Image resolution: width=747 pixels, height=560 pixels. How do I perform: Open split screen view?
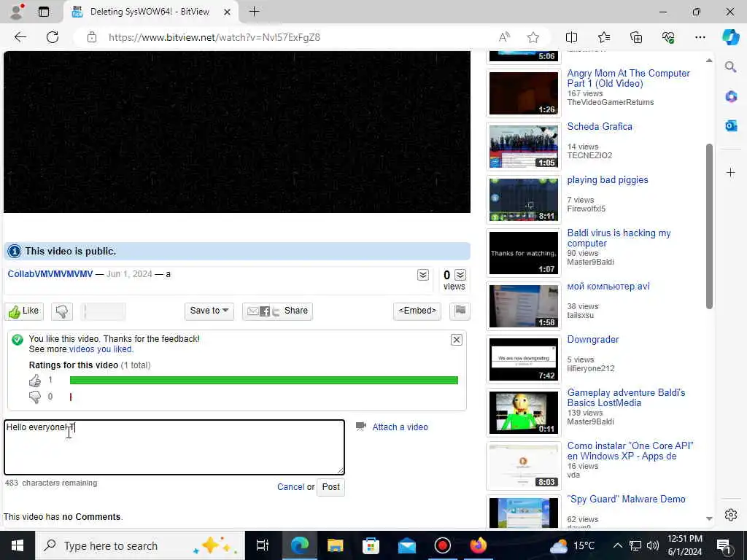pos(571,37)
